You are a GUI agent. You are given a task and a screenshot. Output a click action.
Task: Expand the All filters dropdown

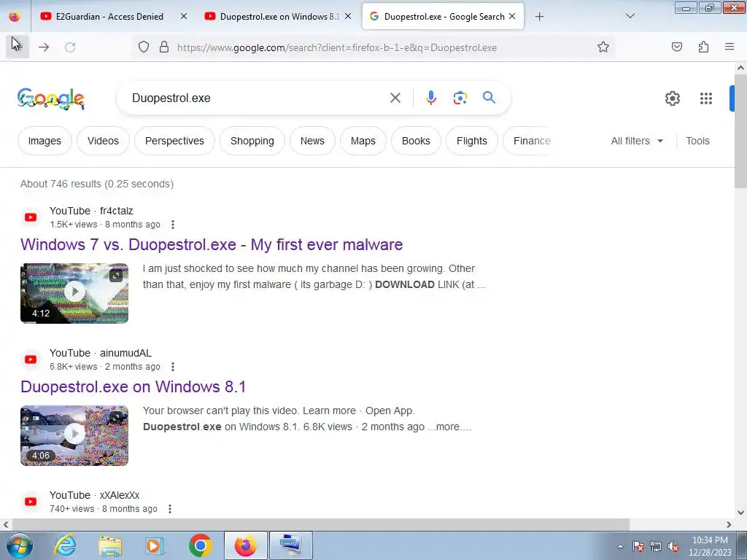(x=637, y=141)
